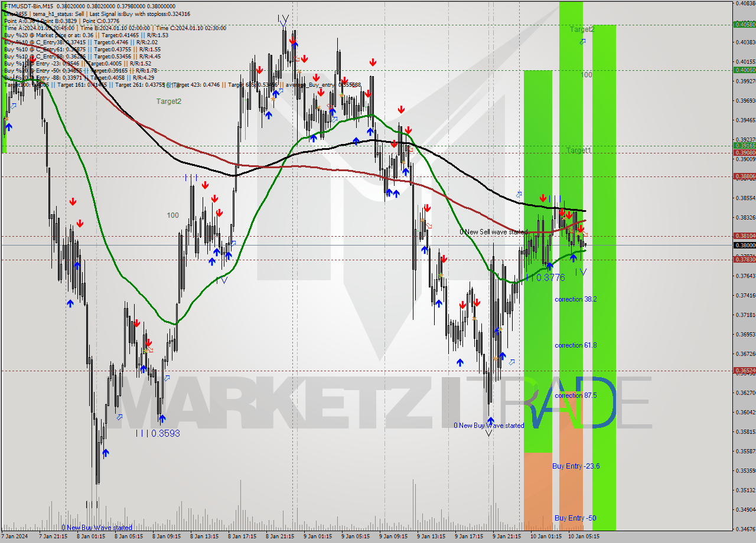
Task: Click the 'Buy Entry -23.6' label
Action: (576, 466)
